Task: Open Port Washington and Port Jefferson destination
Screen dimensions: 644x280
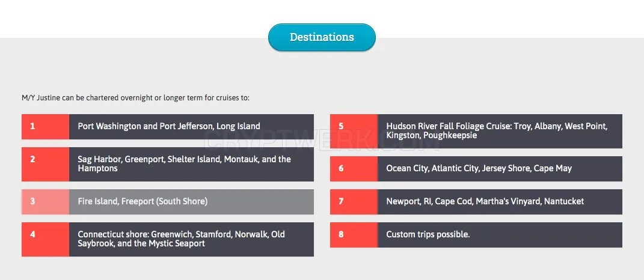Action: tap(191, 126)
